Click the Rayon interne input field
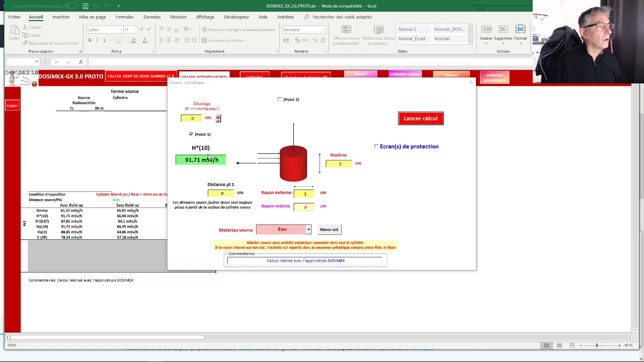Viewport: 644px width, 362px height. 304,207
